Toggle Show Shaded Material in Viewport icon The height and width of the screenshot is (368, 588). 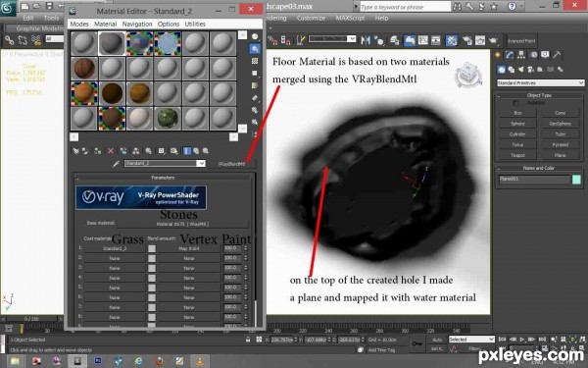[174, 151]
